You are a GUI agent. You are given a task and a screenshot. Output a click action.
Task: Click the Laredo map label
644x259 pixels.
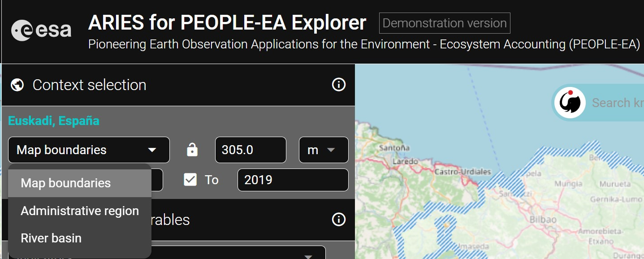(x=405, y=161)
